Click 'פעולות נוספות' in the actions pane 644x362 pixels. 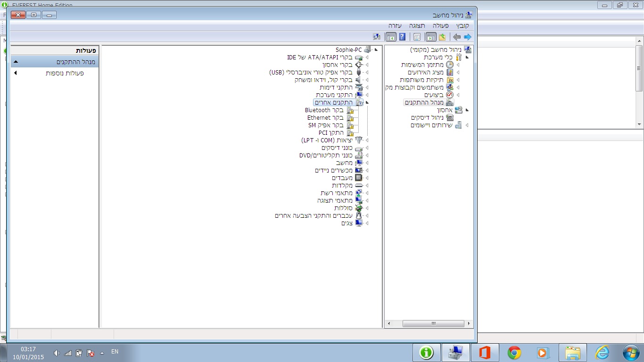click(x=65, y=73)
